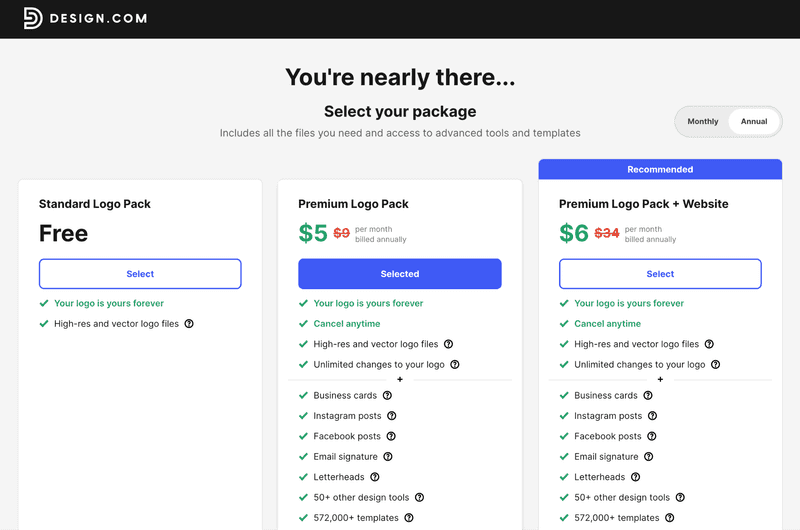
Task: Click the Recommended banner tab
Action: (660, 170)
